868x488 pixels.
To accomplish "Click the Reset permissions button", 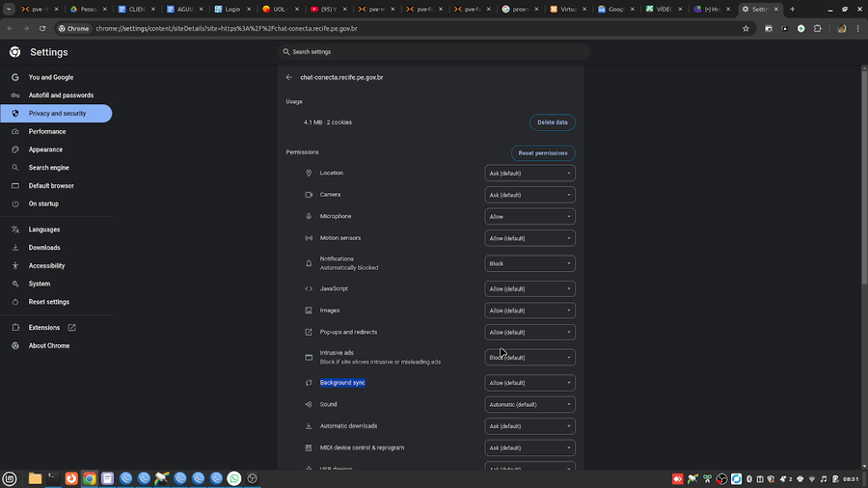I will tap(543, 152).
